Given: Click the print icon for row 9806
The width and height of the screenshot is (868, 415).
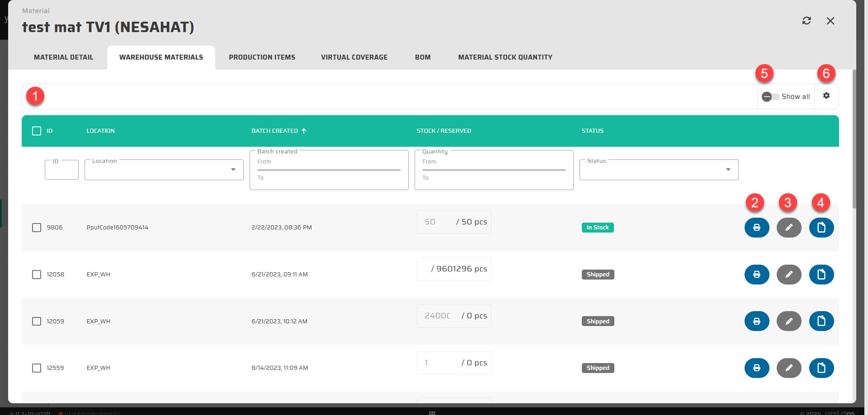Looking at the screenshot, I should point(756,228).
